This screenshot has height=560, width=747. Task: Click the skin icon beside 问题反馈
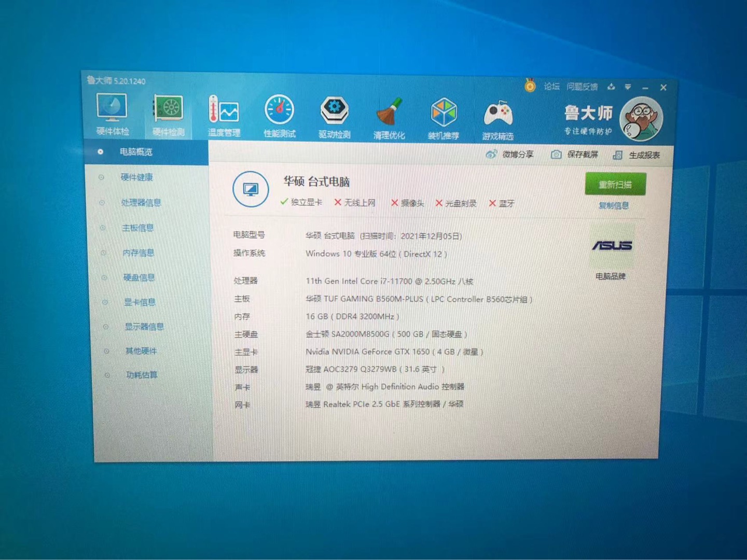[x=611, y=87]
